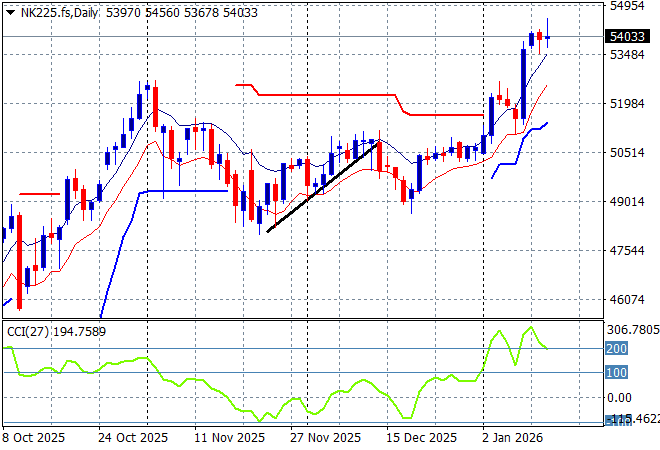Select the green CCI indicator line
This screenshot has height=450, width=660.
point(200,386)
